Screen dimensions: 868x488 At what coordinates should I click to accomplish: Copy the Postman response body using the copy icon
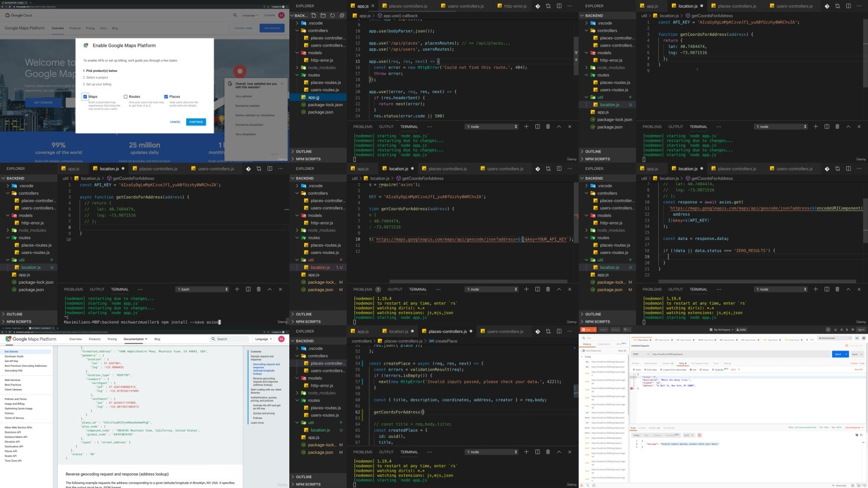tap(857, 435)
